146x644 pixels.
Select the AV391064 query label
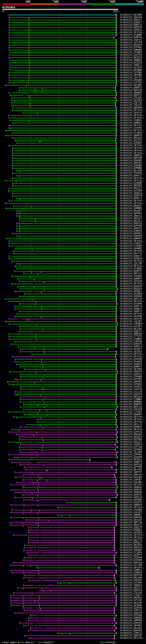click(x=8, y=8)
